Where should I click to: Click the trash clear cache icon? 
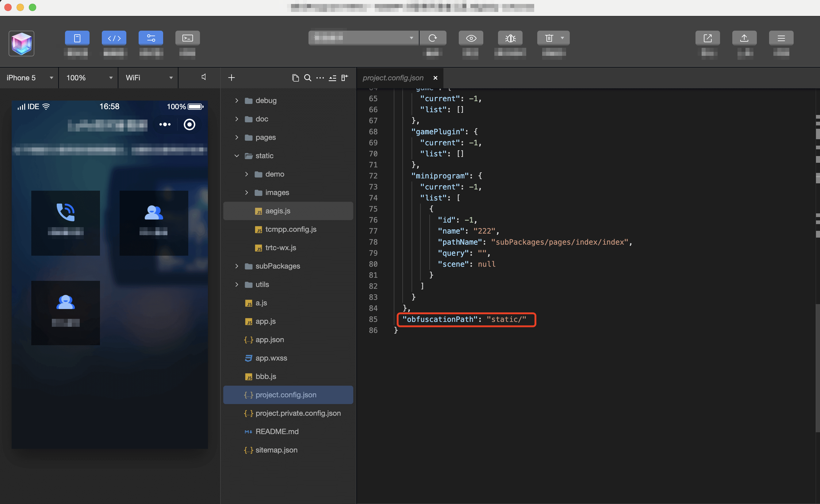tap(549, 38)
